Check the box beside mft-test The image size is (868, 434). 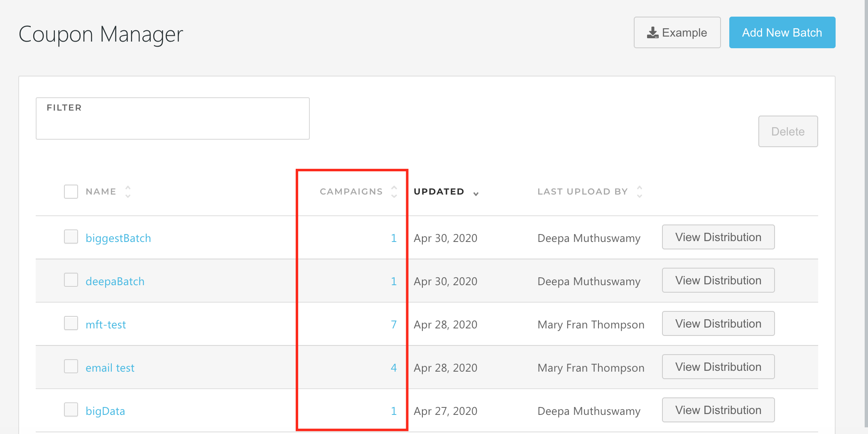(x=71, y=323)
